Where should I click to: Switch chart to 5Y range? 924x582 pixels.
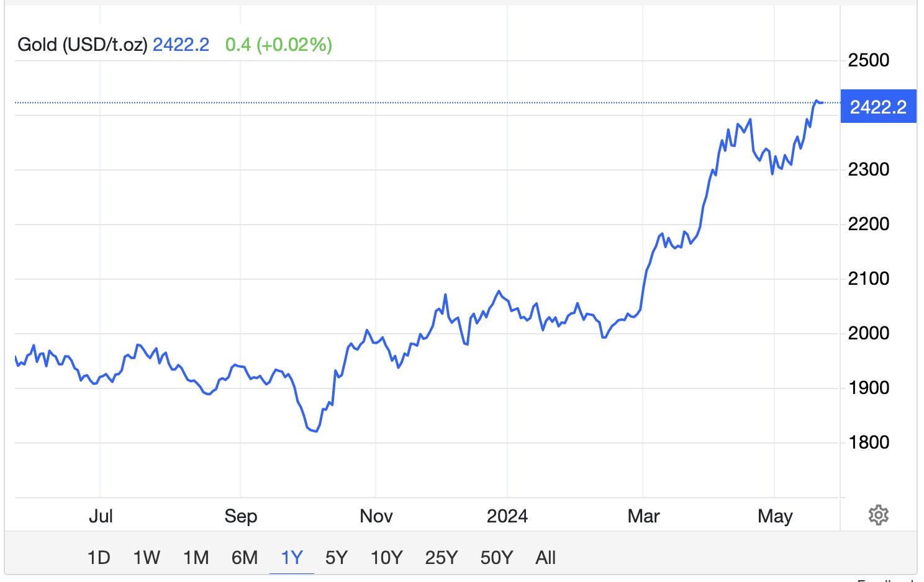click(x=337, y=558)
